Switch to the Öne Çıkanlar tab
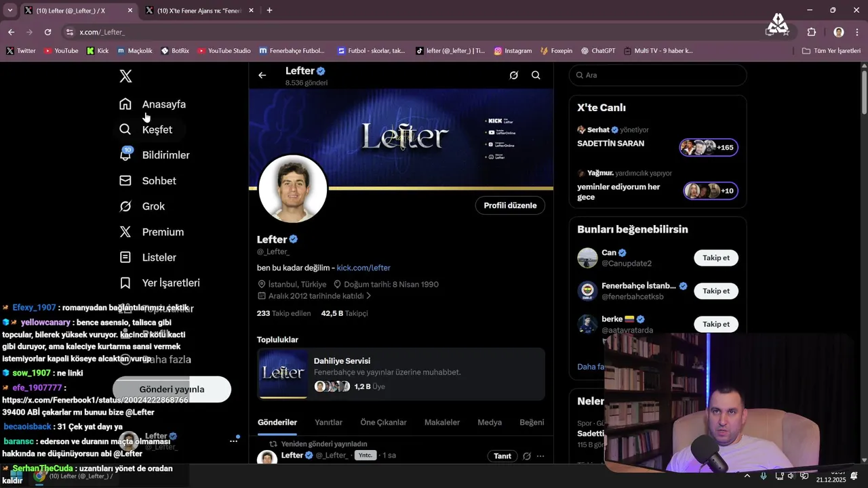Viewport: 868px width, 488px height. (x=383, y=422)
